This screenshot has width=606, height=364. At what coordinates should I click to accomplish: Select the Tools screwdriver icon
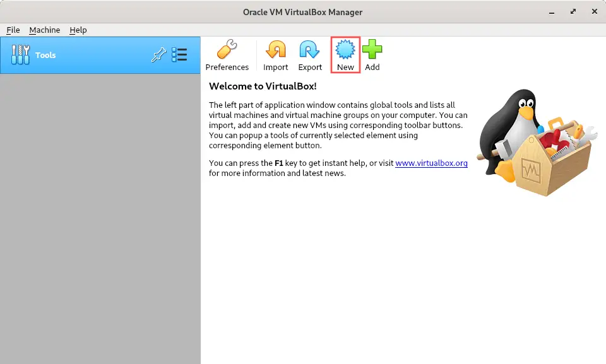[x=20, y=55]
